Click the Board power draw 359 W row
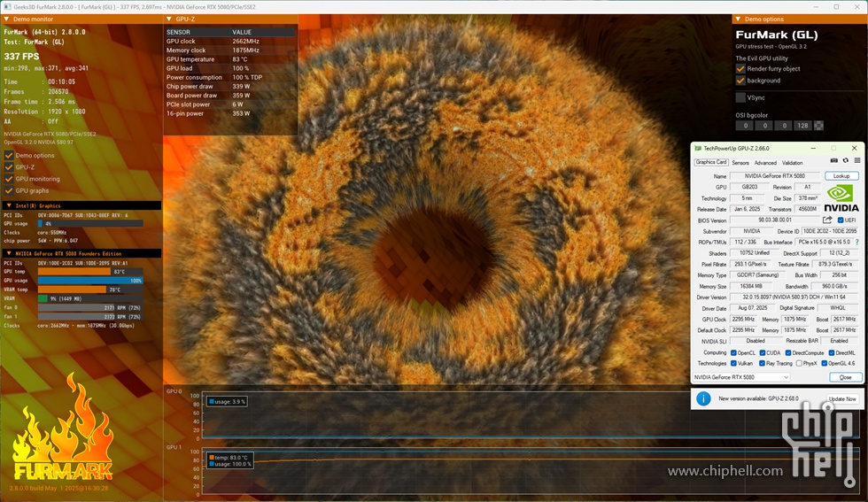This screenshot has height=502, width=868. pyautogui.click(x=229, y=96)
